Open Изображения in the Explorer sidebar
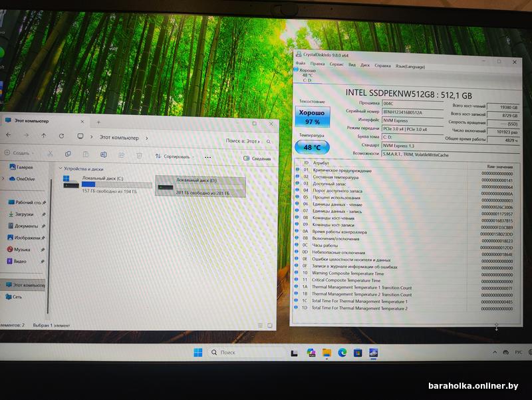This screenshot has width=532, height=400. point(27,238)
